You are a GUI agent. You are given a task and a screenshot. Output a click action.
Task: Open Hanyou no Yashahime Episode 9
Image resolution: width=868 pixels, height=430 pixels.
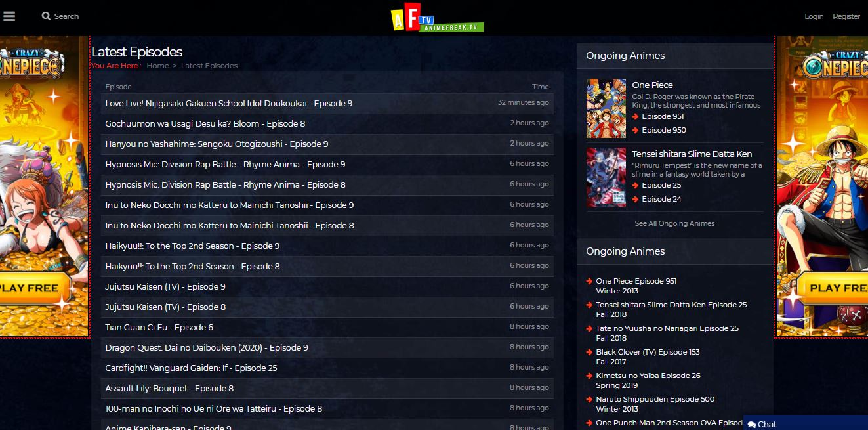217,144
